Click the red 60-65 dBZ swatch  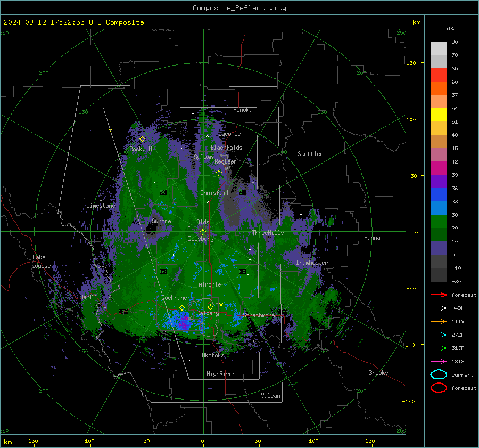[x=439, y=75]
